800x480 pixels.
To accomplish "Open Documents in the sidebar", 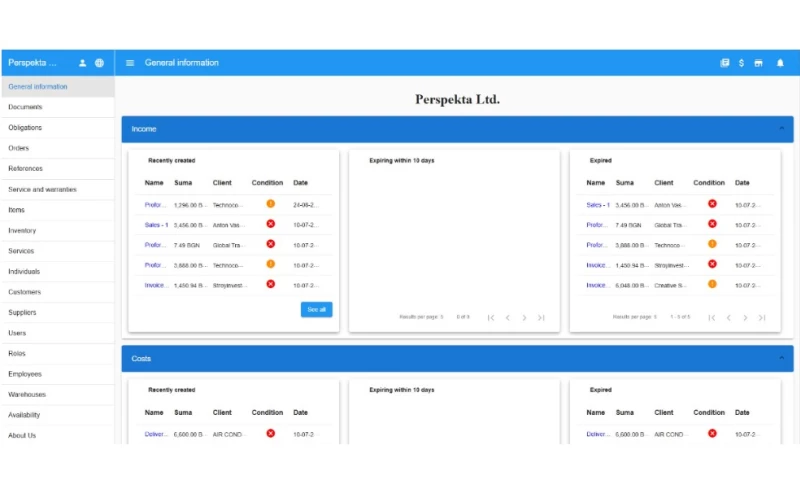I will click(x=25, y=107).
